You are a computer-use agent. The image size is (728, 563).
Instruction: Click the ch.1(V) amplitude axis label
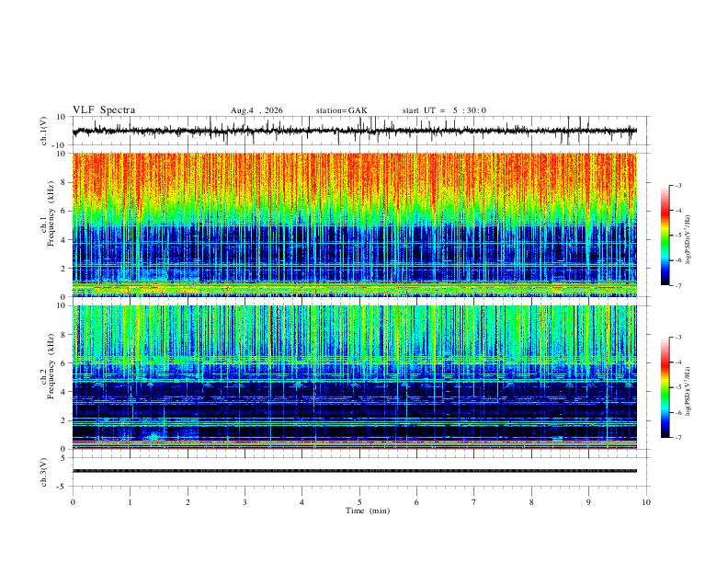(x=44, y=131)
